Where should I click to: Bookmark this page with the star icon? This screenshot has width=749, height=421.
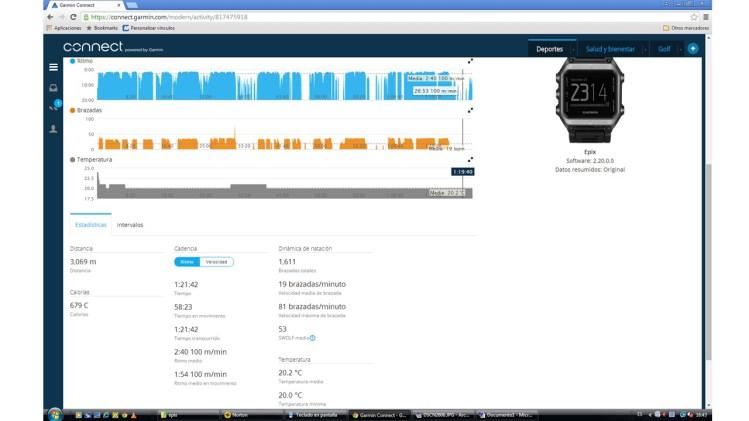pyautogui.click(x=694, y=17)
